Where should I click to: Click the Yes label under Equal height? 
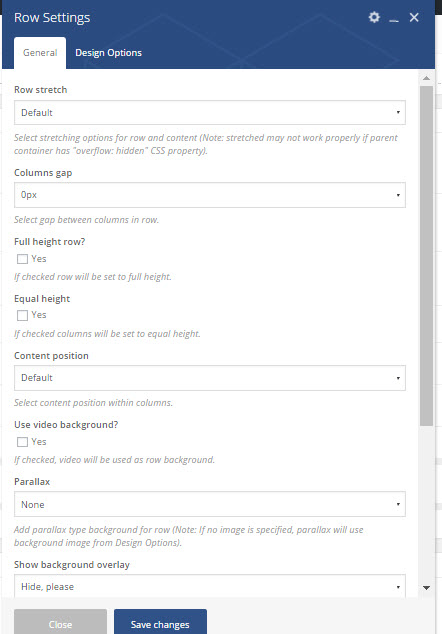click(39, 315)
